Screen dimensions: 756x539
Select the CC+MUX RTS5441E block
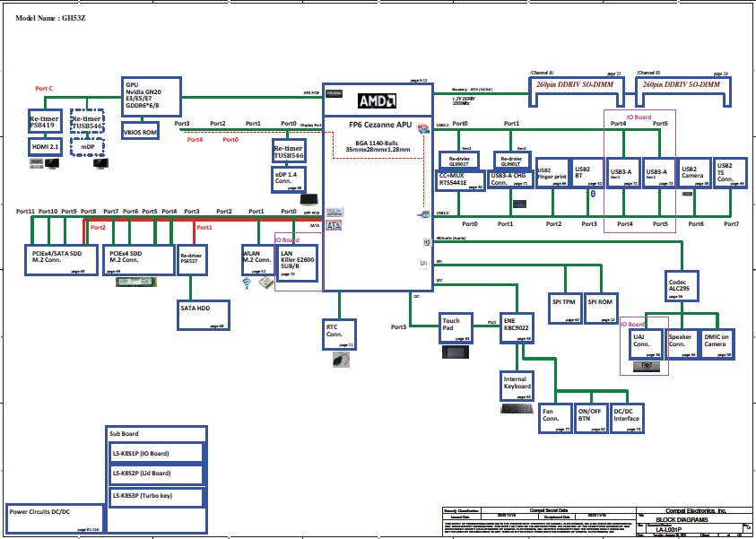(x=460, y=180)
